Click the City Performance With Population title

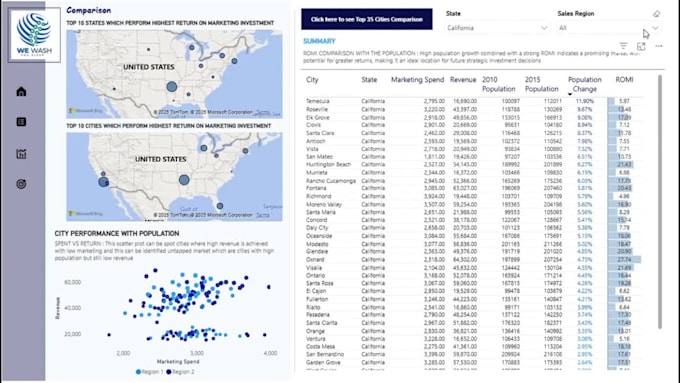117,233
